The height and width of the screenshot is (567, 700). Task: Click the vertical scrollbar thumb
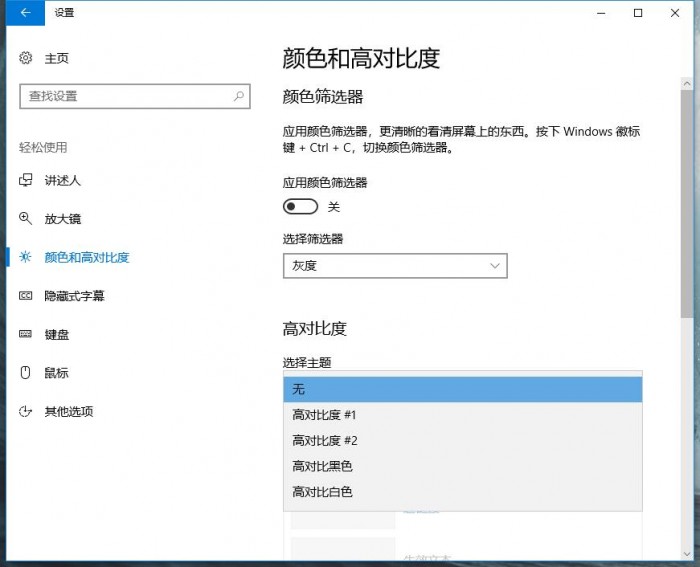point(687,204)
